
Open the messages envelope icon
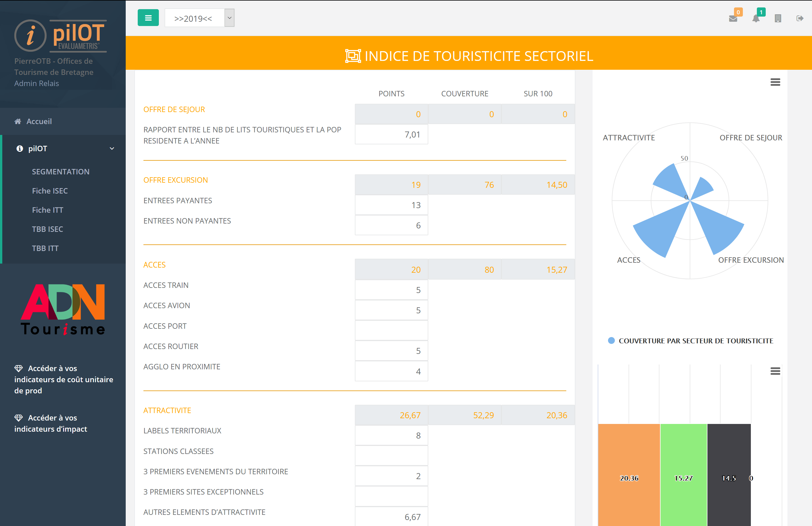tap(733, 18)
